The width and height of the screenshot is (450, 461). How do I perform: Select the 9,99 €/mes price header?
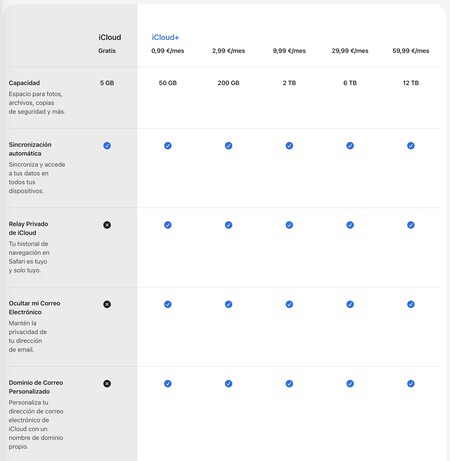tap(289, 51)
